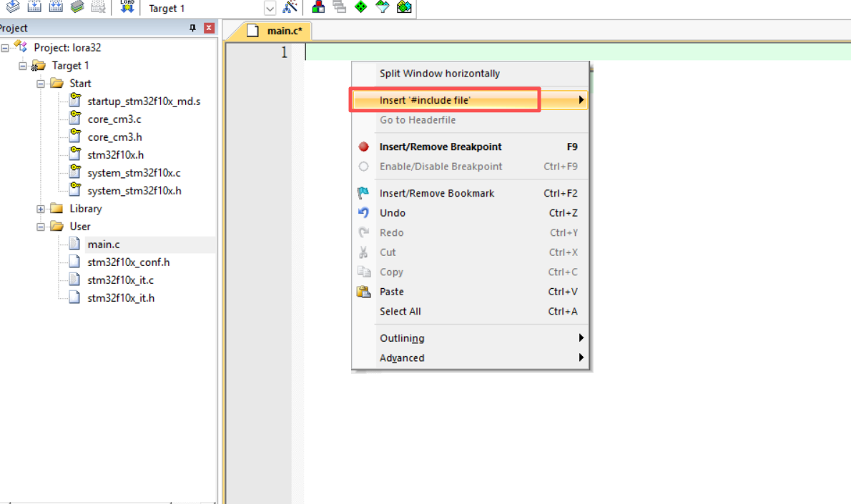This screenshot has width=851, height=504.
Task: Click Cut in the context menu
Action: coord(470,252)
